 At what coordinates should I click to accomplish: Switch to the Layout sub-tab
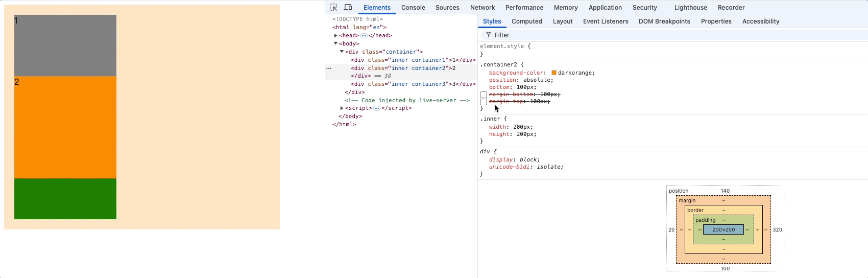[x=563, y=21]
